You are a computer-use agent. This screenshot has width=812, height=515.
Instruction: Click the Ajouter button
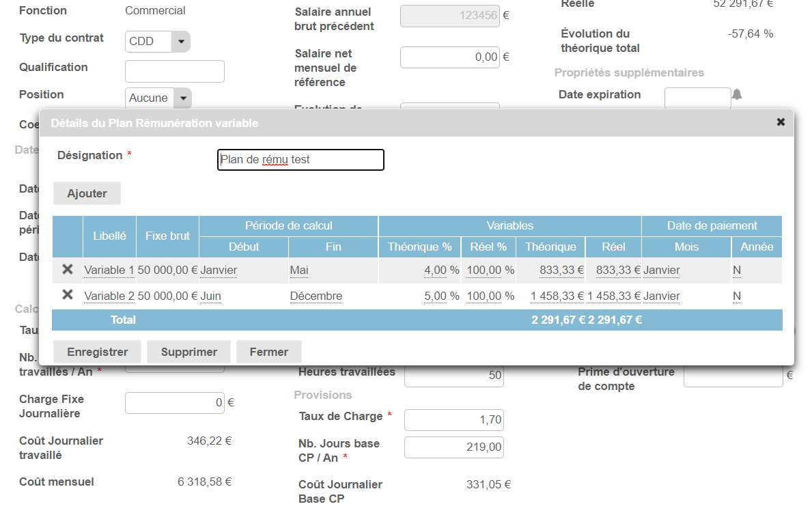pyautogui.click(x=87, y=193)
